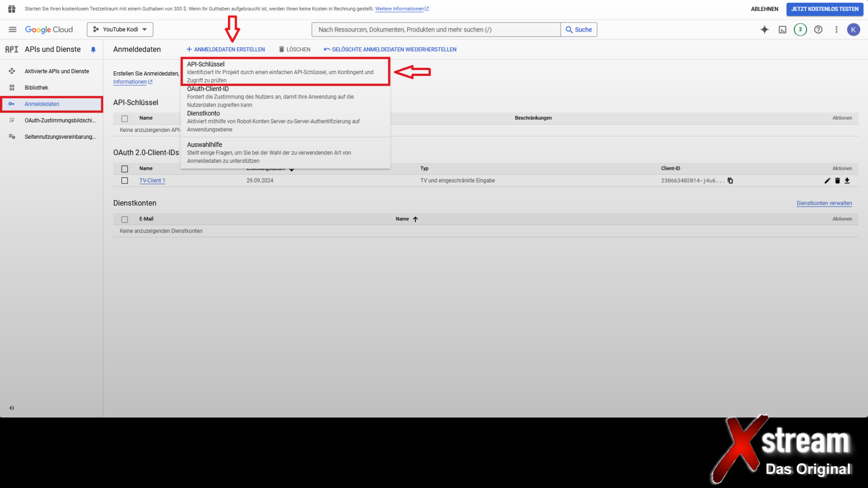Download the TV-Client 1 OAuth client JSON
Screen dimensions: 868x488
point(847,181)
